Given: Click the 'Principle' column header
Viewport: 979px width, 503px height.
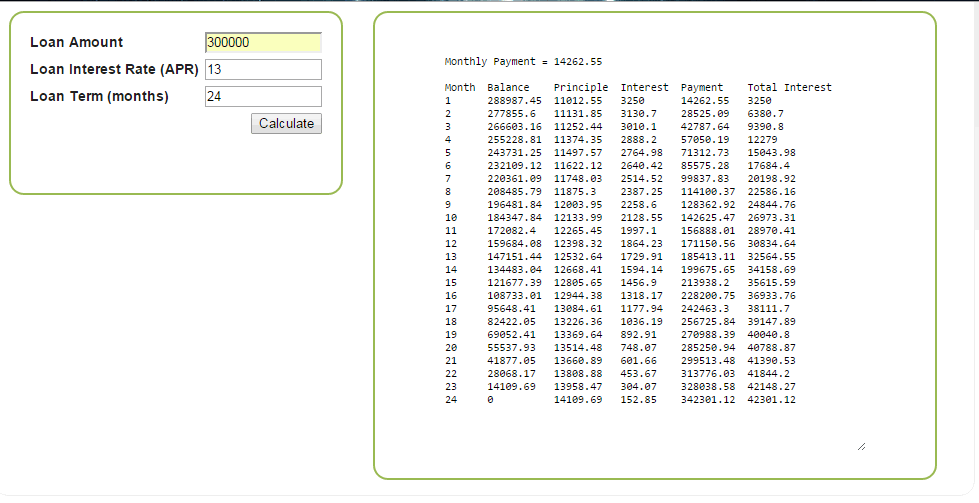Looking at the screenshot, I should click(x=581, y=87).
